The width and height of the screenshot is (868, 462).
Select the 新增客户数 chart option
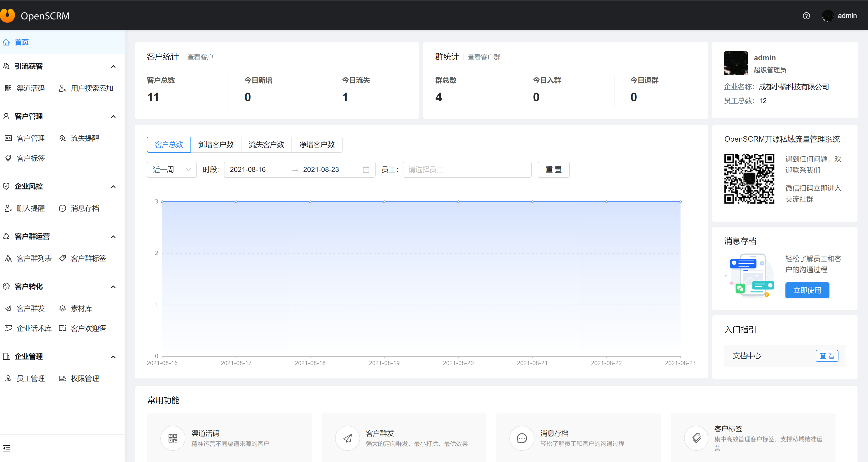coord(216,145)
